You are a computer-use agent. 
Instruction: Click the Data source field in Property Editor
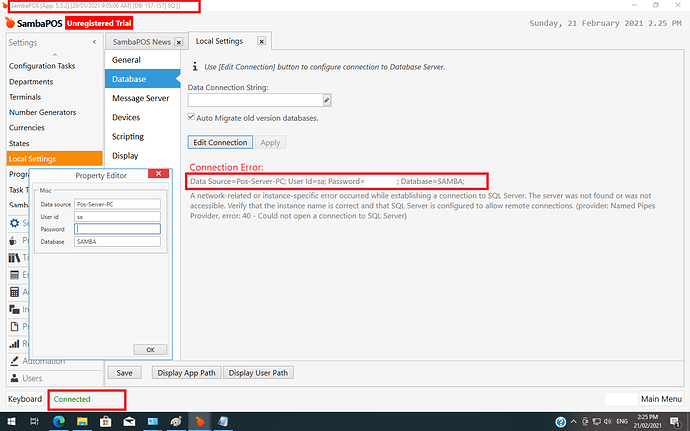tap(117, 204)
